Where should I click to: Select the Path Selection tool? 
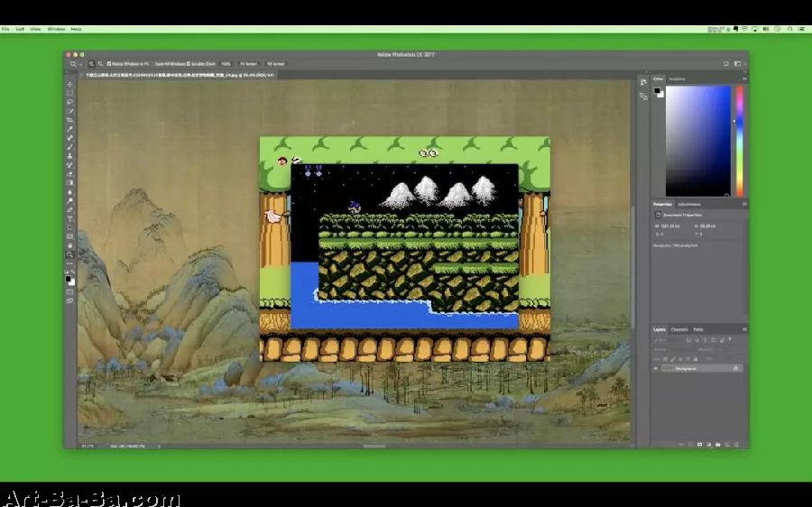(69, 228)
